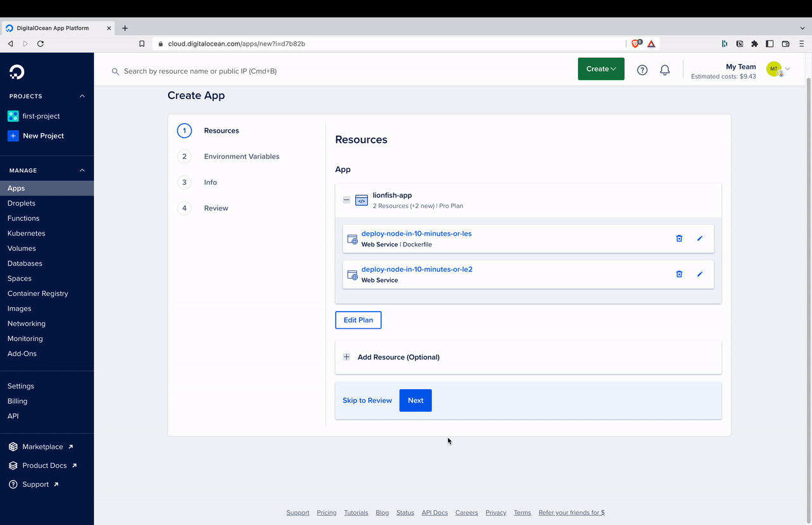Bookmark this page
Screen dimensions: 812x525
click(141, 44)
